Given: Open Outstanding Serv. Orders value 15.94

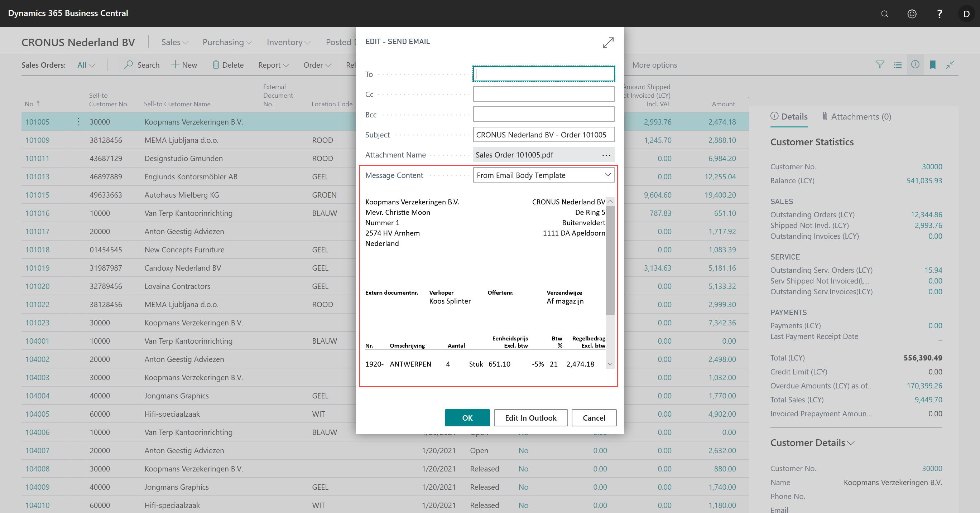Looking at the screenshot, I should [933, 270].
